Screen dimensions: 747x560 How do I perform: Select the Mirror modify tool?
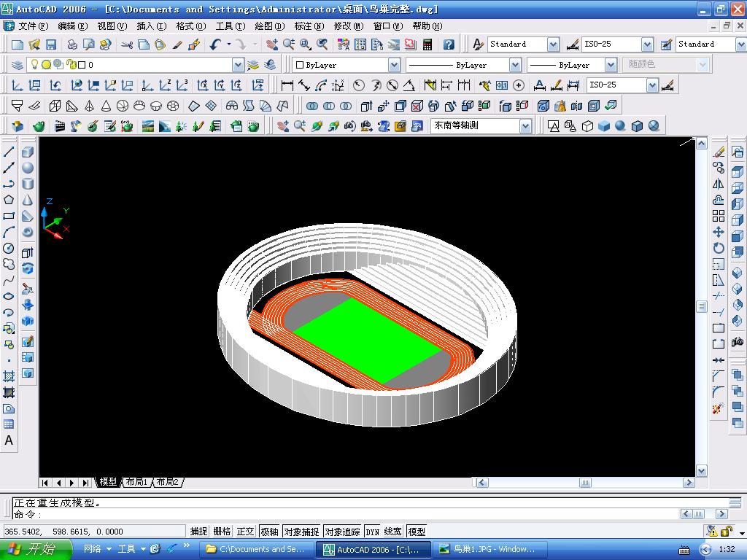pos(719,184)
